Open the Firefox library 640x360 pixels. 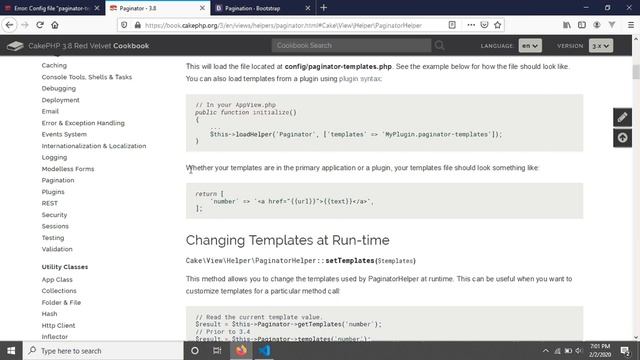pos(567,25)
